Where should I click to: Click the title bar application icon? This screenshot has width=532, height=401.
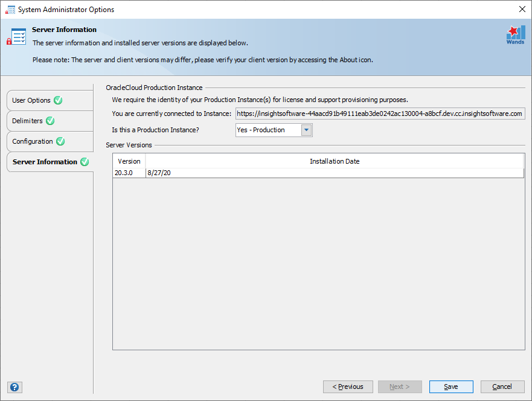(10, 10)
